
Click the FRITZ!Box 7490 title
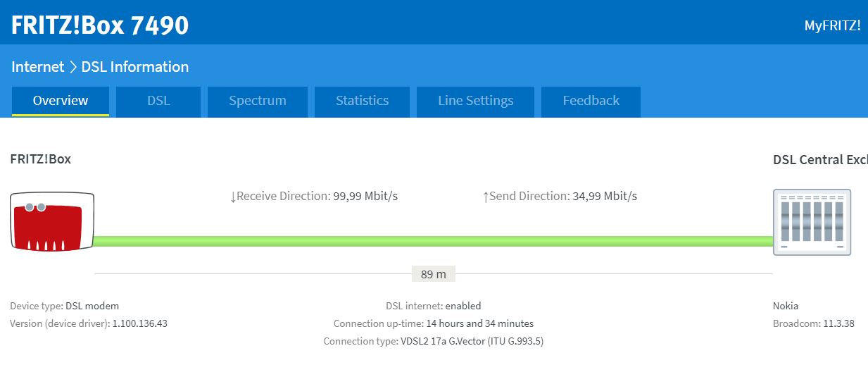click(x=100, y=25)
